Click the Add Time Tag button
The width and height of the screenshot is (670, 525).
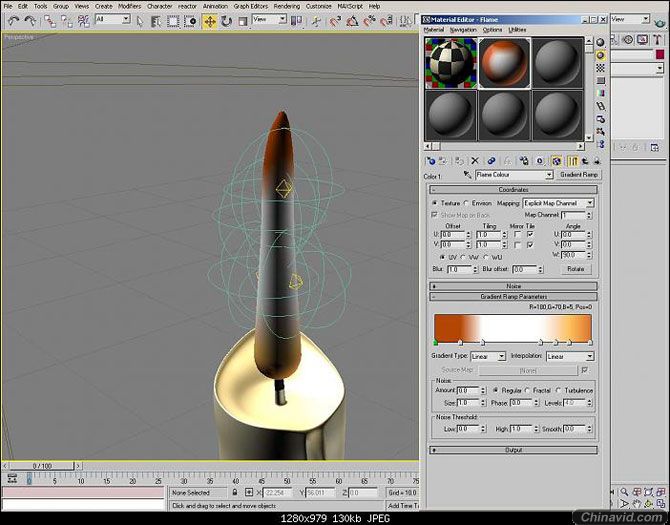coord(403,506)
